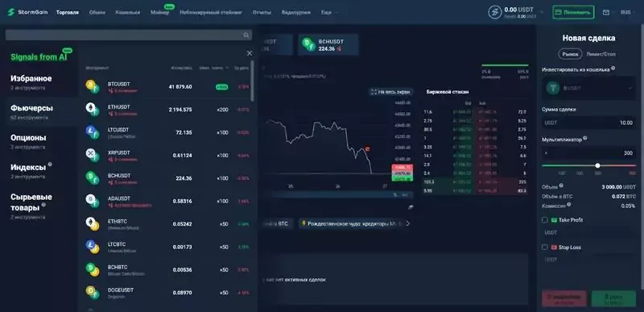Show next news item with arrow
This screenshot has width=644, height=312.
407,223
